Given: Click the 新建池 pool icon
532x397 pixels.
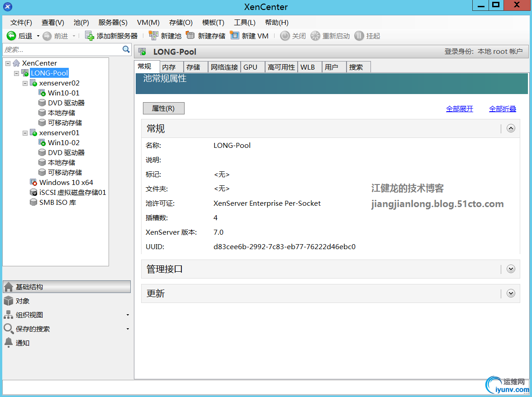Looking at the screenshot, I should tap(153, 36).
